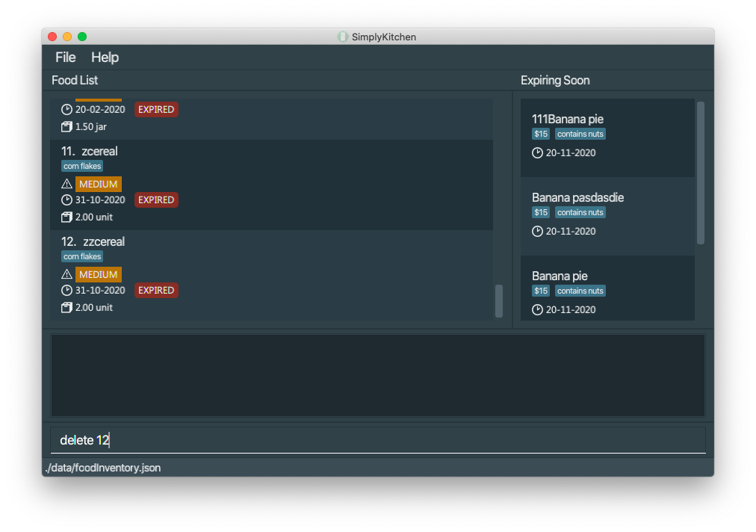Click the SimplyKitchen app icon in title bar
The image size is (756, 532).
click(x=342, y=37)
